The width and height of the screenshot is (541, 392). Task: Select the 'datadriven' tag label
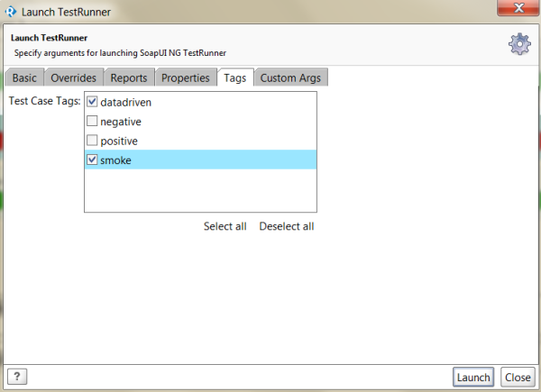coord(126,103)
